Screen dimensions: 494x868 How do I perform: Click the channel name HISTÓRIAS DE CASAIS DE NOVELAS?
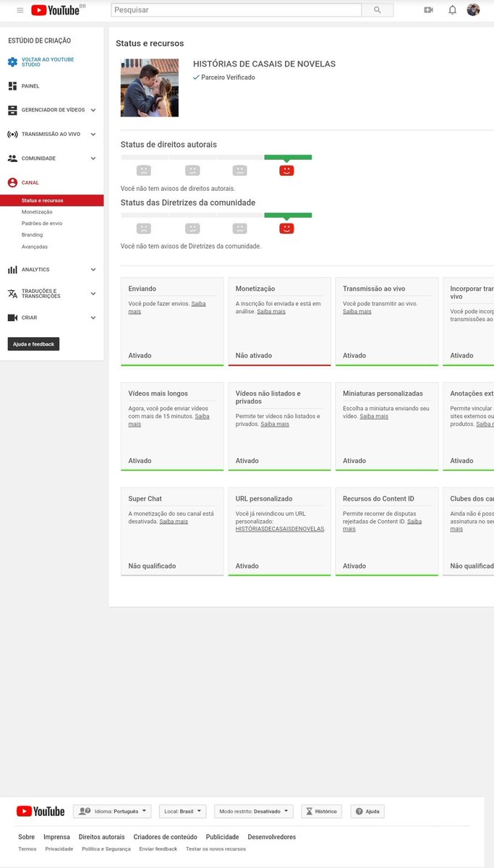[264, 64]
